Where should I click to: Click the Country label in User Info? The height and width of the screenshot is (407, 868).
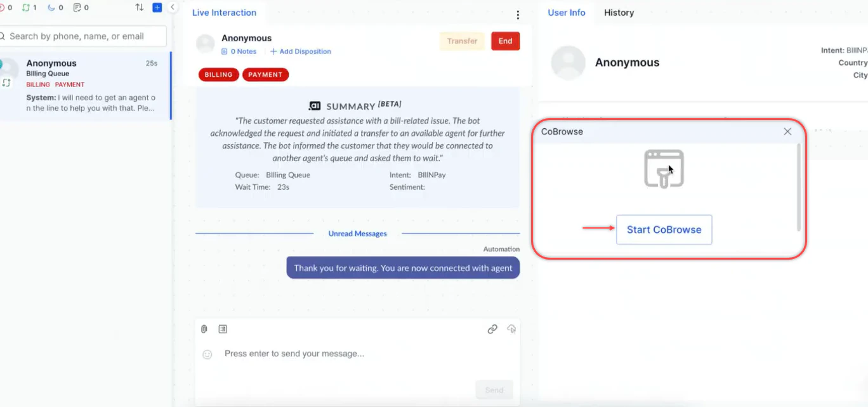tap(853, 63)
